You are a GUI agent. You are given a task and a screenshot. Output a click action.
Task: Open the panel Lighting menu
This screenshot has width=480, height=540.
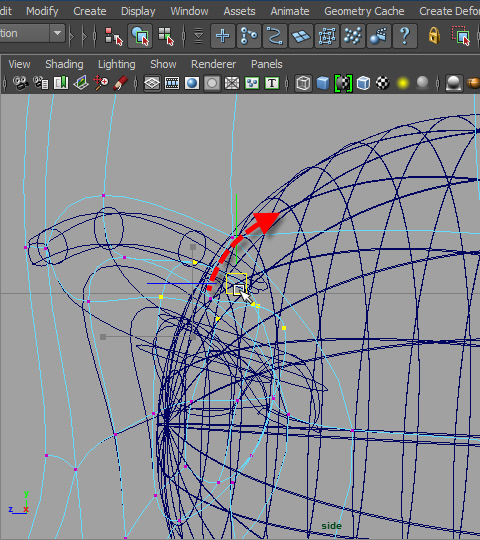click(x=116, y=64)
